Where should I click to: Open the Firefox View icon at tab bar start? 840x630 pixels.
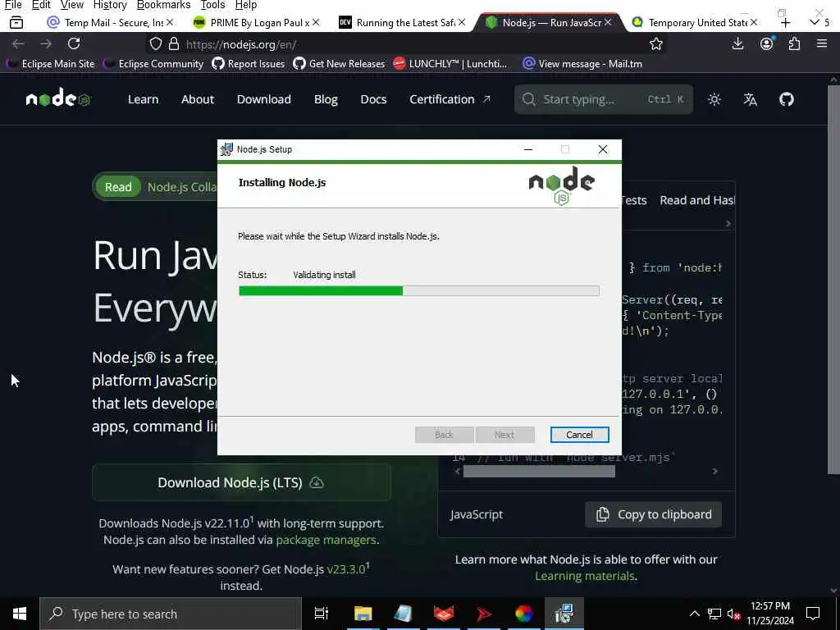[x=16, y=22]
